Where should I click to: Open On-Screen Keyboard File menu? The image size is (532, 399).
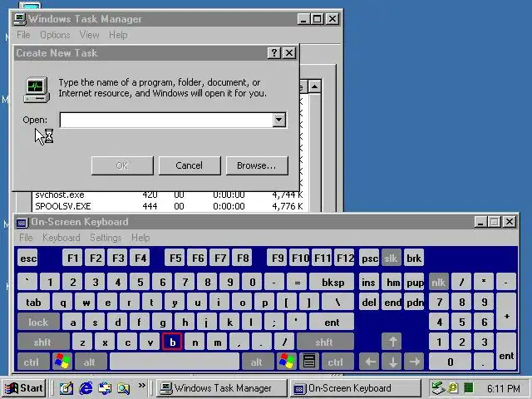coord(26,238)
